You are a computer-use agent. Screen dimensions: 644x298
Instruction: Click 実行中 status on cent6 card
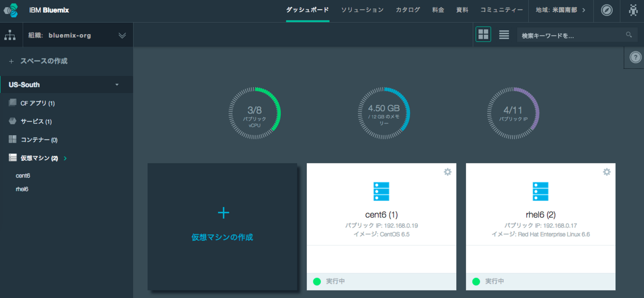[335, 281]
